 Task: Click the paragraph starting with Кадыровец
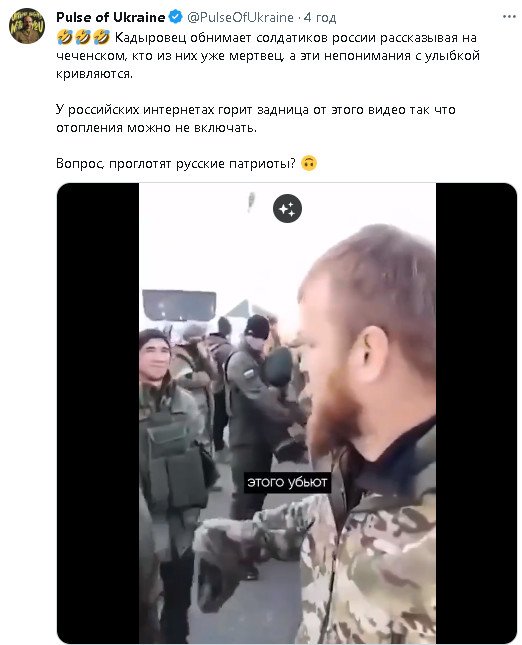pyautogui.click(x=268, y=56)
